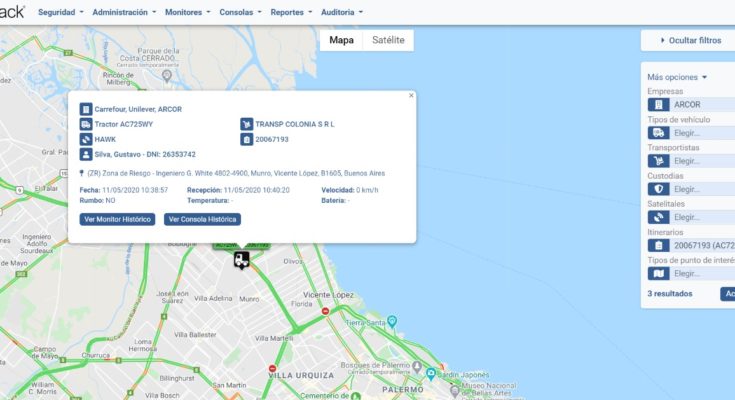Click Ver Consola Histórica button

(x=202, y=219)
